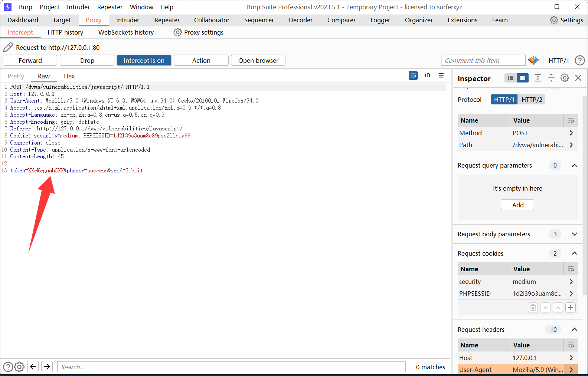Add a new cookie with plus icon

(571, 308)
